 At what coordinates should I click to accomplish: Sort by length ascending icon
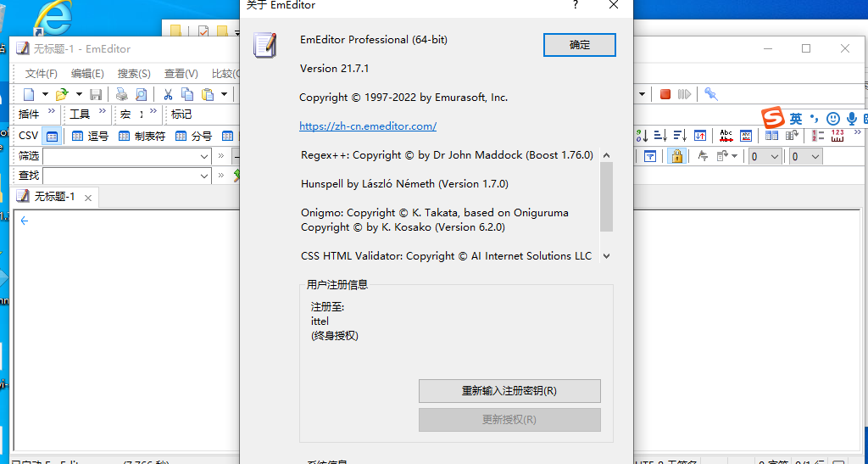660,136
